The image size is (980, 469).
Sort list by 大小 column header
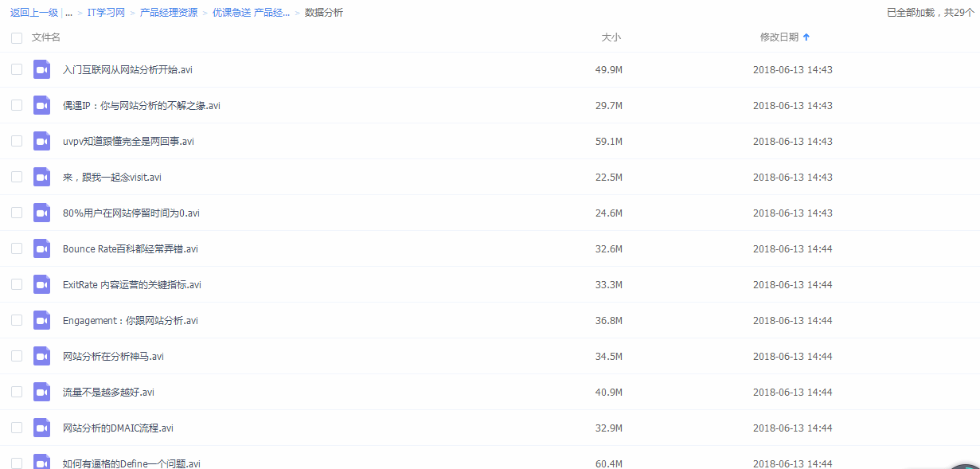pos(611,37)
